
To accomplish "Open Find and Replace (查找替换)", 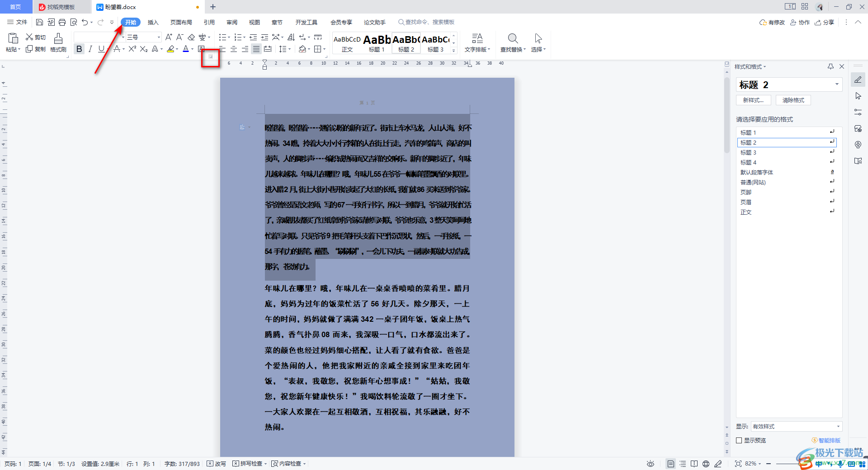I will point(513,43).
